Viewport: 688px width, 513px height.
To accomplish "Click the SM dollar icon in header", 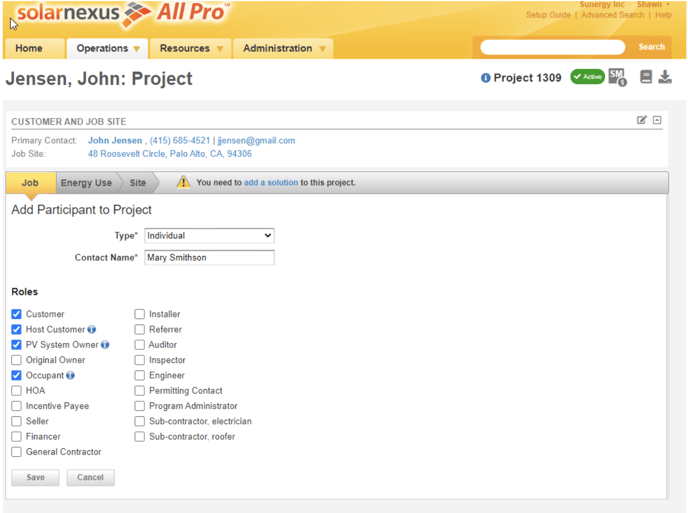I will point(617,77).
